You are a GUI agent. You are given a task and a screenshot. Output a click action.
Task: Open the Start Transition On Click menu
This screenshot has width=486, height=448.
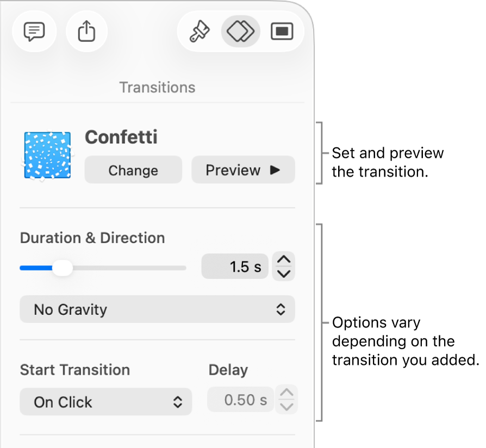[105, 402]
